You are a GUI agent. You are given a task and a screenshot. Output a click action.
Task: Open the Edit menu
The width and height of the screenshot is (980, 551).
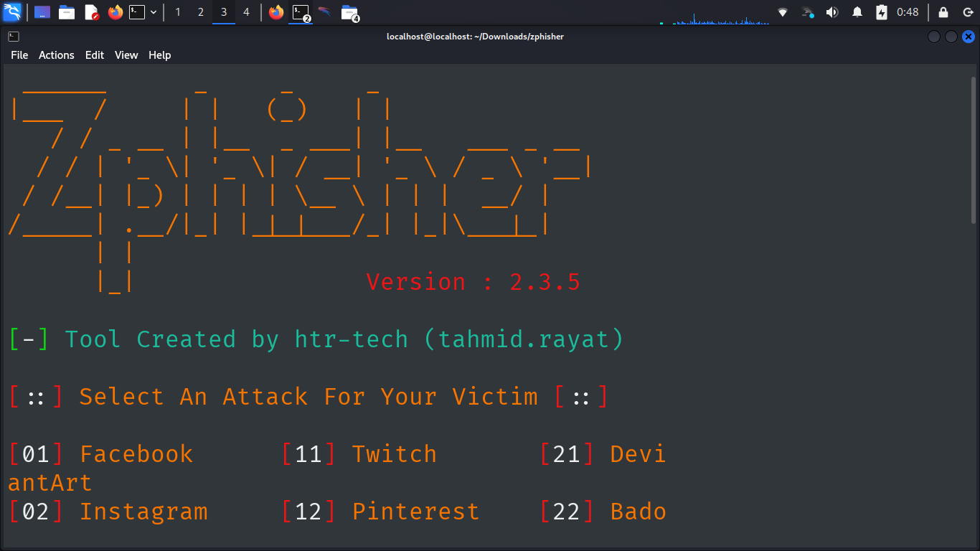95,55
